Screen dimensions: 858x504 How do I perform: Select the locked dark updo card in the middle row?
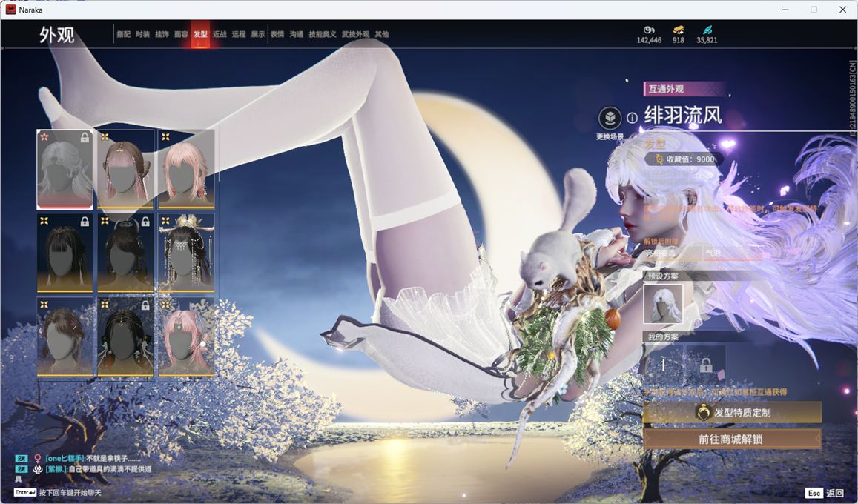coord(125,253)
